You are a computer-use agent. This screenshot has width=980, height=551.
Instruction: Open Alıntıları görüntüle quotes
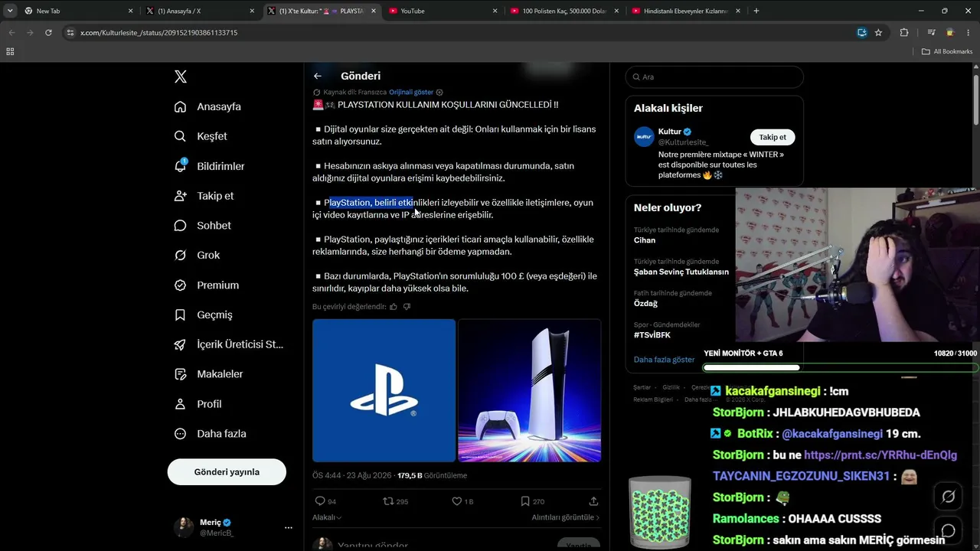pos(566,517)
